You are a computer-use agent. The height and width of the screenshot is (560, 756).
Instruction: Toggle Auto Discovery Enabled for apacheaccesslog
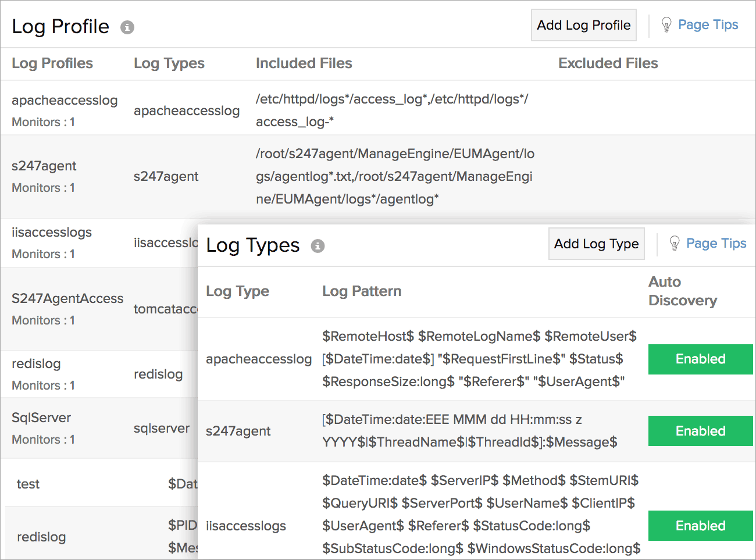700,359
